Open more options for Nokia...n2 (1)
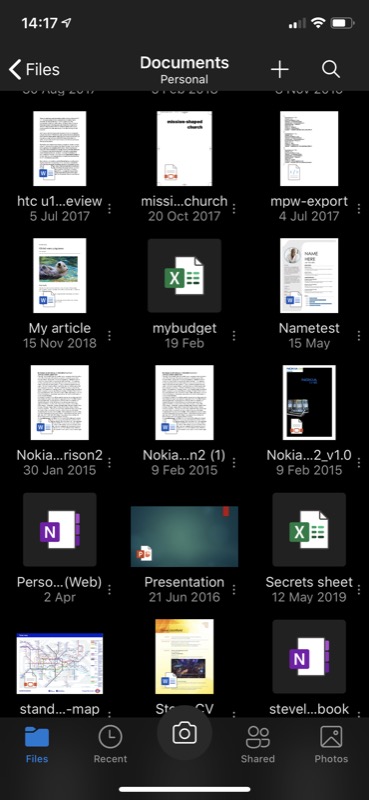The width and height of the screenshot is (369, 800). pos(234,463)
